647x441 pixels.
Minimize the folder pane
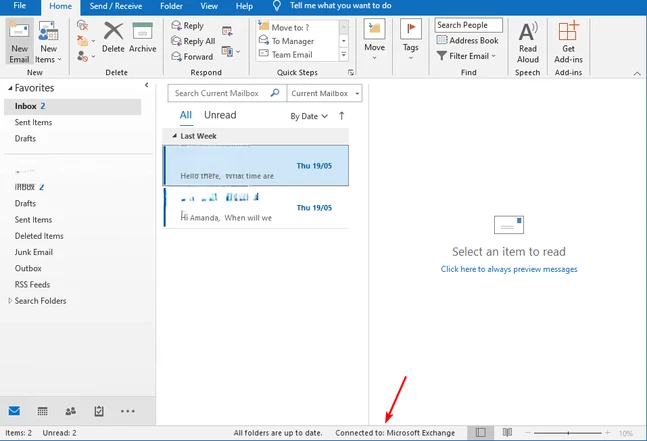[146, 85]
